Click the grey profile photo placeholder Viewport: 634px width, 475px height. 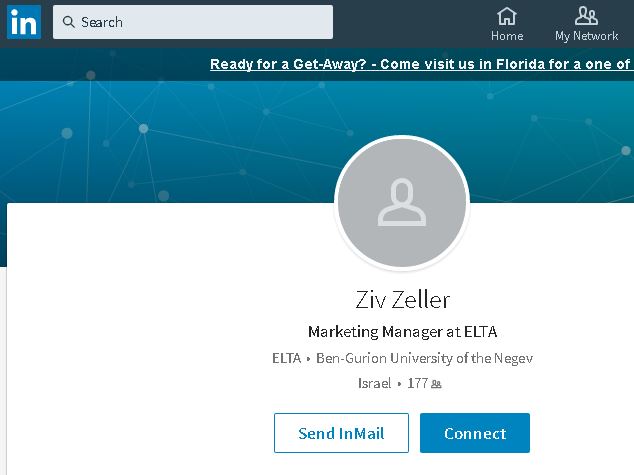(x=402, y=203)
